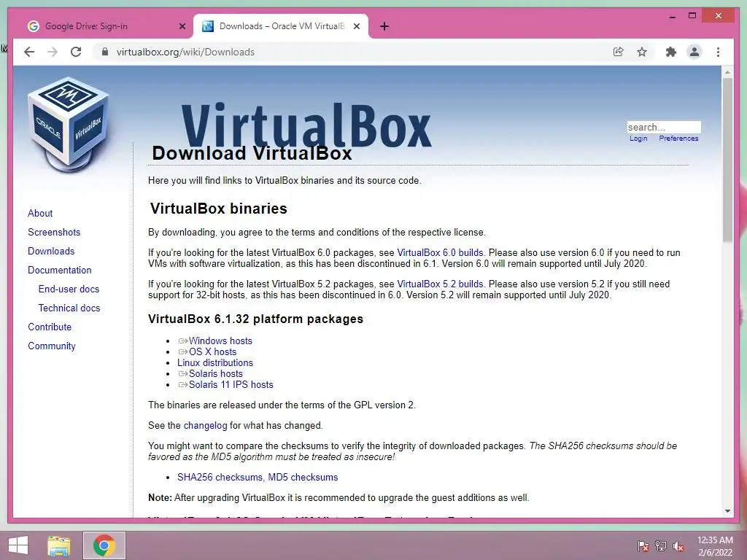
Task: Click the 'VirtualBox binaries' heading
Action: coord(219,209)
